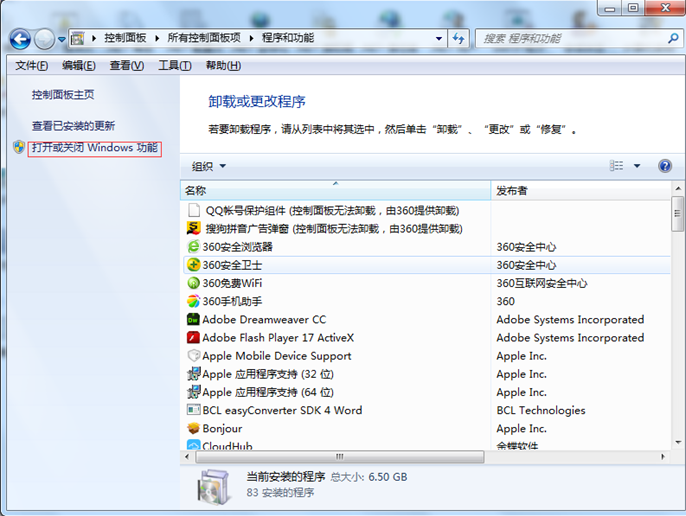Click the BCL Technologies publisher cell

coord(541,411)
